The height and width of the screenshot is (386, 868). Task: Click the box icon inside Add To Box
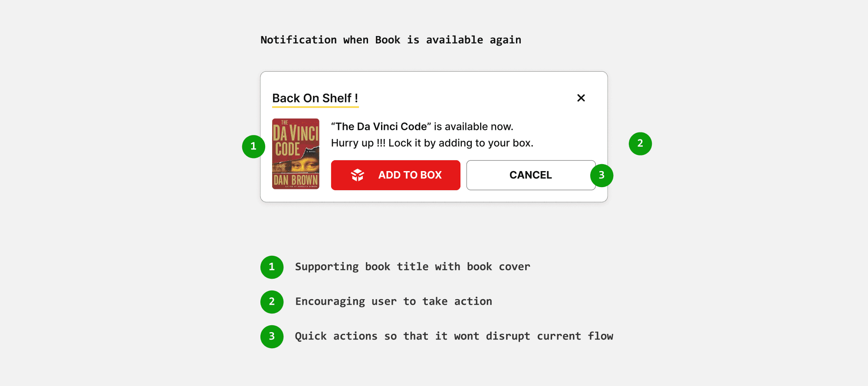pos(358,175)
